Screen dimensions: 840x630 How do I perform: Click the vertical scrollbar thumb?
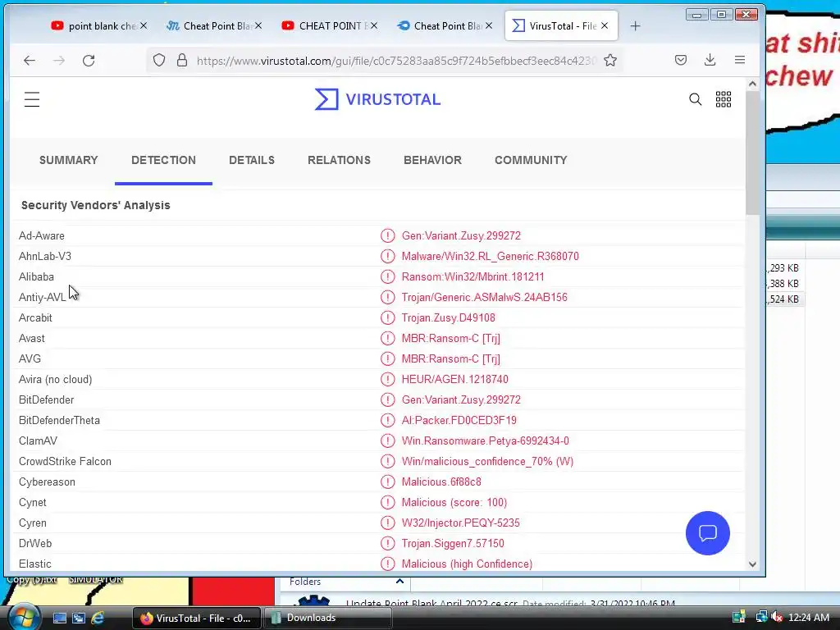tap(752, 153)
